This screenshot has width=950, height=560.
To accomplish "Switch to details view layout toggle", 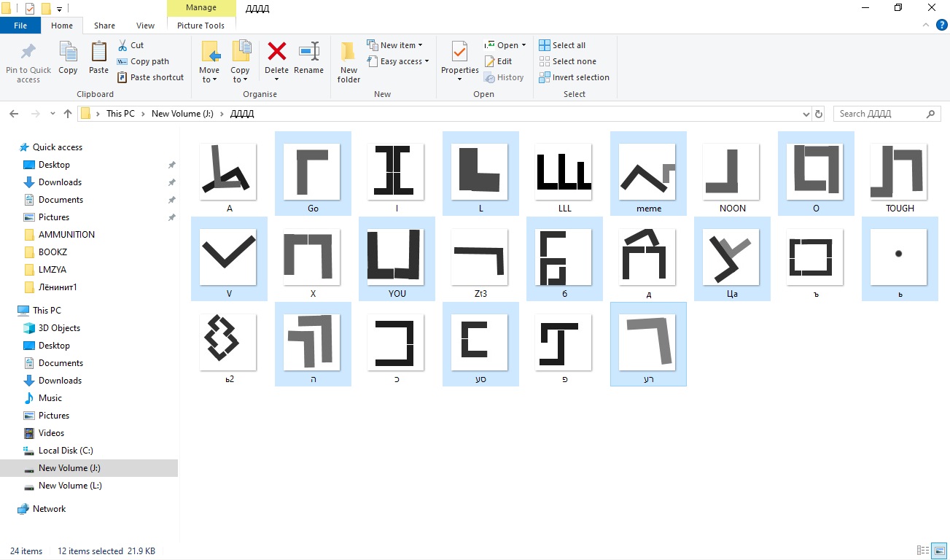I will pos(923,551).
